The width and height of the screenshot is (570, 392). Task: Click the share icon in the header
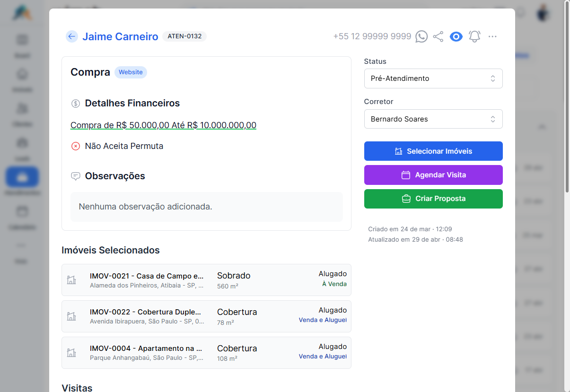438,36
